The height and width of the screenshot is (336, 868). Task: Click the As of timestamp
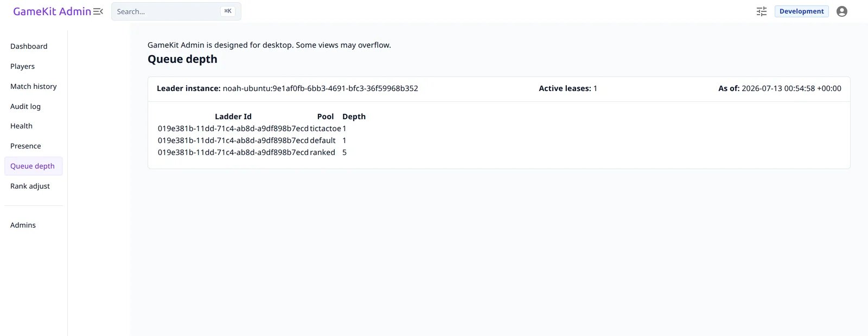pos(792,88)
